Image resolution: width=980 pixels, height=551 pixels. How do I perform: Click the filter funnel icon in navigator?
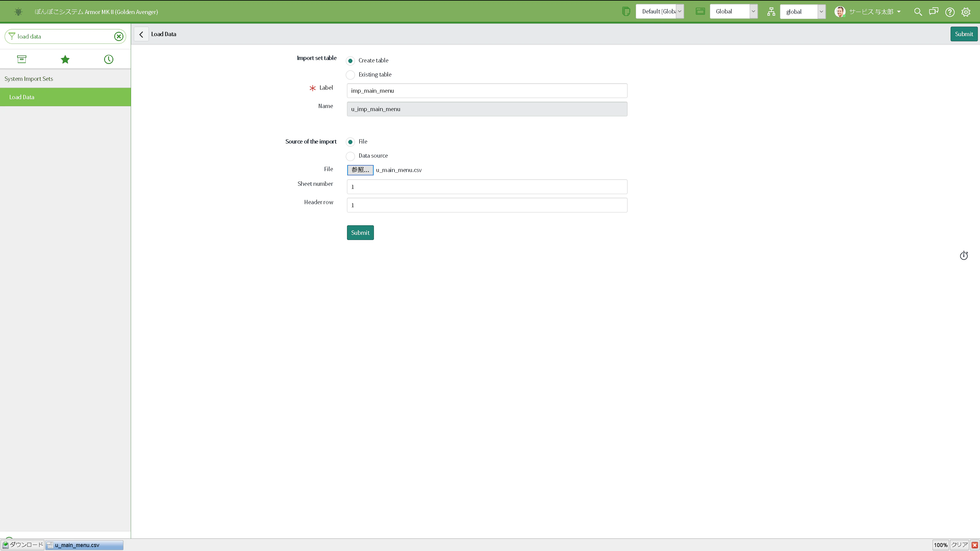coord(11,36)
